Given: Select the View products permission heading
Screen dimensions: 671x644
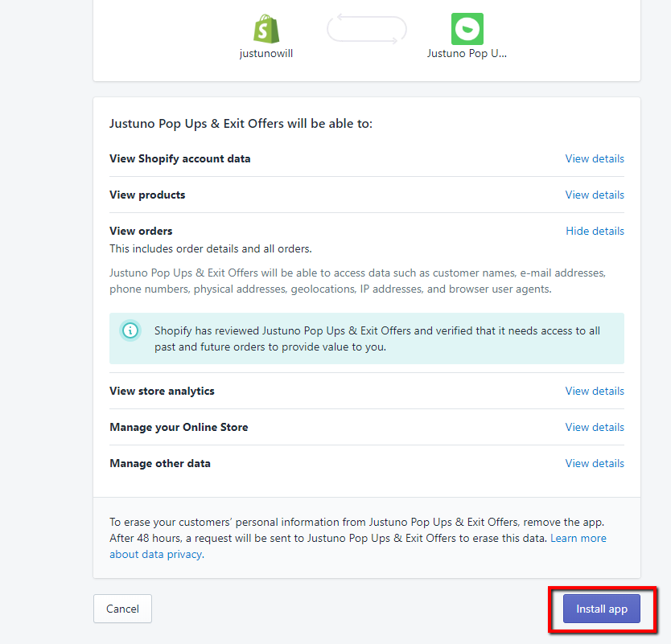Looking at the screenshot, I should 147,195.
